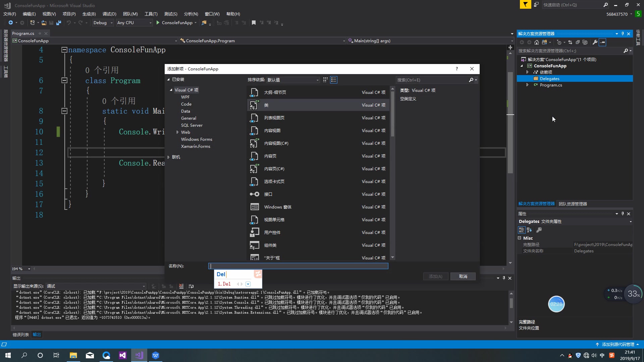Open Any CPU platform dropdown

point(134,22)
